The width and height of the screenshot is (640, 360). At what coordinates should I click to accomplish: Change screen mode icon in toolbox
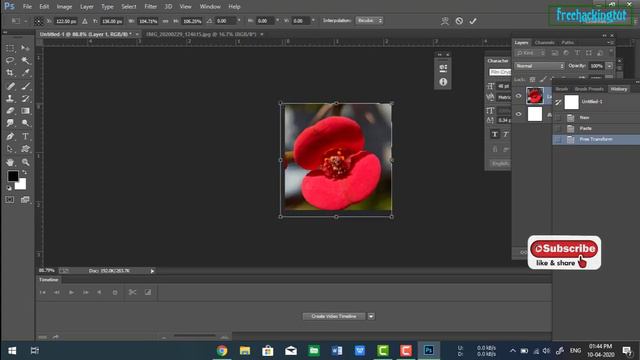[x=25, y=200]
